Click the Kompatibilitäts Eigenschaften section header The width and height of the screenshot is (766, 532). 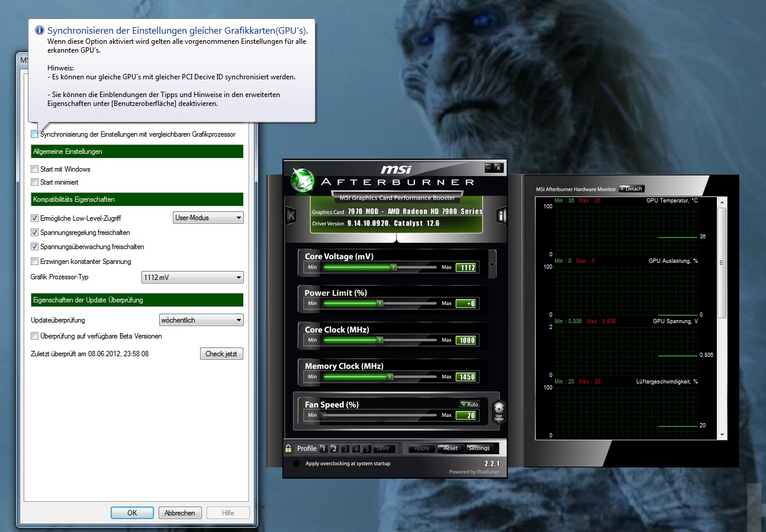137,199
